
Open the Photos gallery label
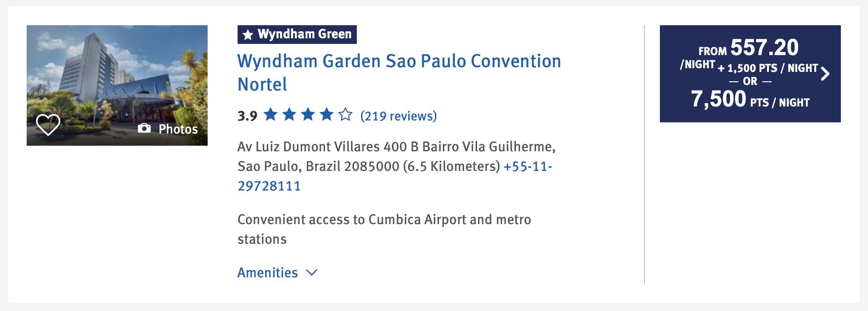coord(178,129)
